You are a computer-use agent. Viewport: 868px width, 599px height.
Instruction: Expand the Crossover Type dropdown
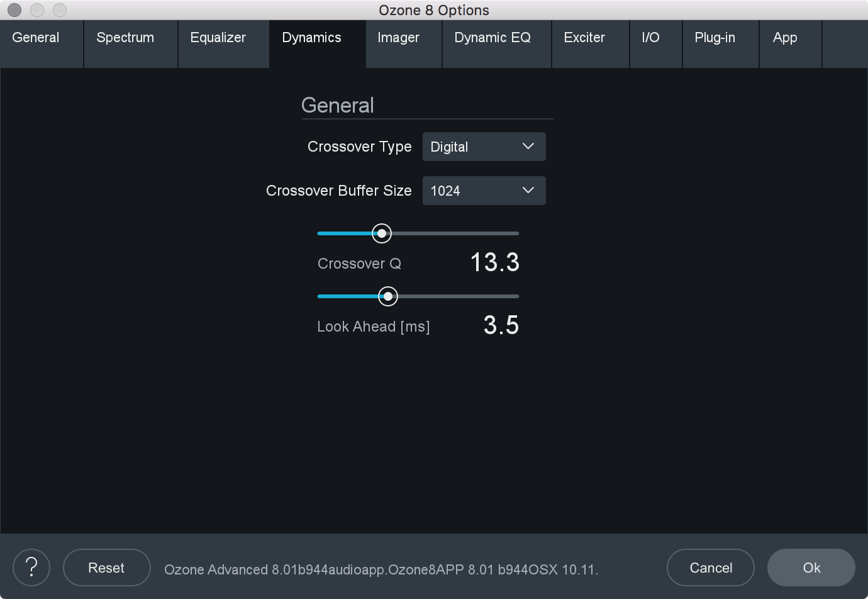click(x=484, y=147)
